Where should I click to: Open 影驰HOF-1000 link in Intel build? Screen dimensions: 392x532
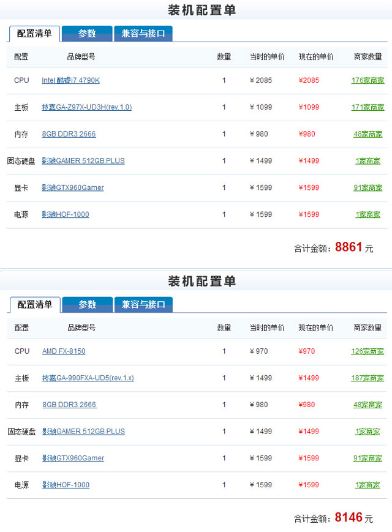[x=65, y=214]
